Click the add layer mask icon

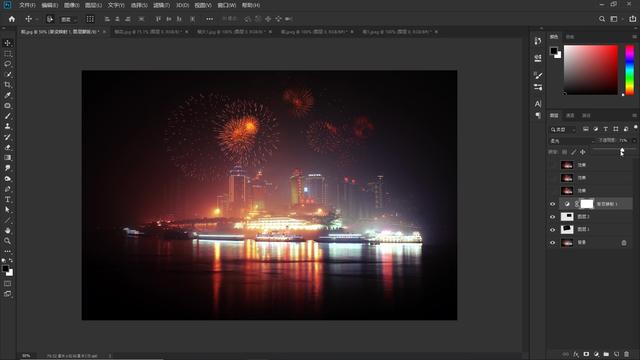point(586,354)
